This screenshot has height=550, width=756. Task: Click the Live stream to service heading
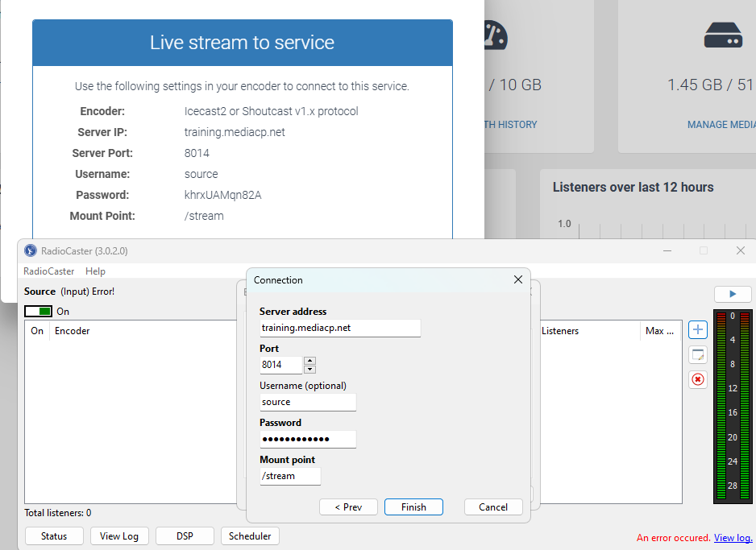(x=242, y=43)
